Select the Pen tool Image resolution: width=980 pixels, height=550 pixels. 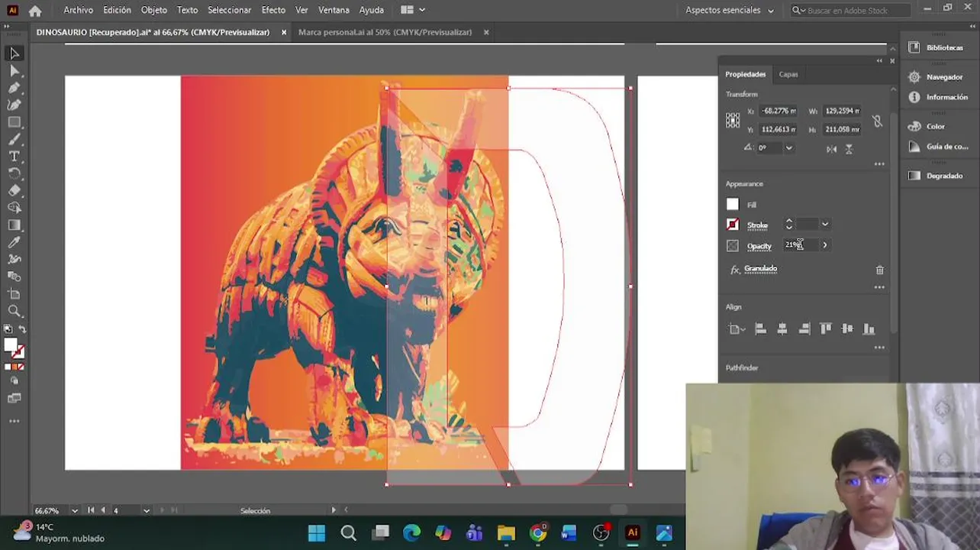coord(14,88)
